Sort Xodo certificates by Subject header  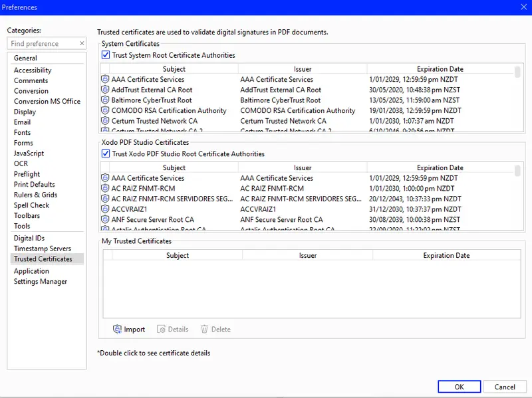[174, 168]
